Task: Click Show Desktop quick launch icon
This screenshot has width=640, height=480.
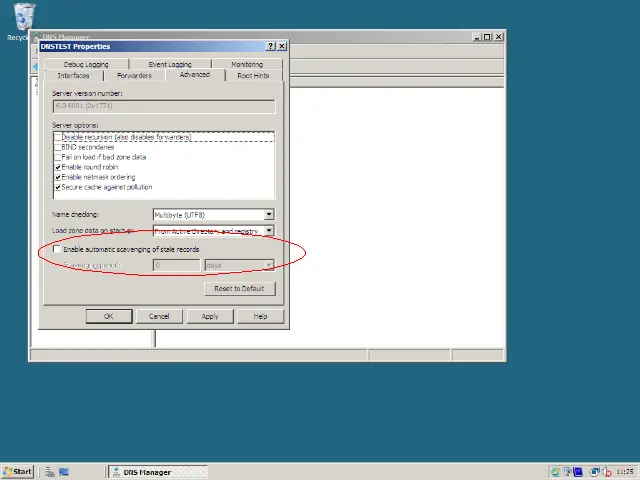Action: pos(64,472)
